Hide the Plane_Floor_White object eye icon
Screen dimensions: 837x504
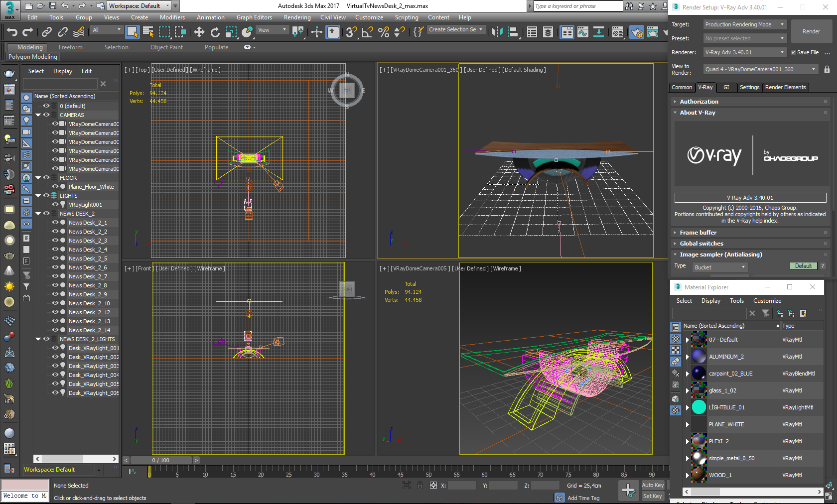[x=55, y=187]
